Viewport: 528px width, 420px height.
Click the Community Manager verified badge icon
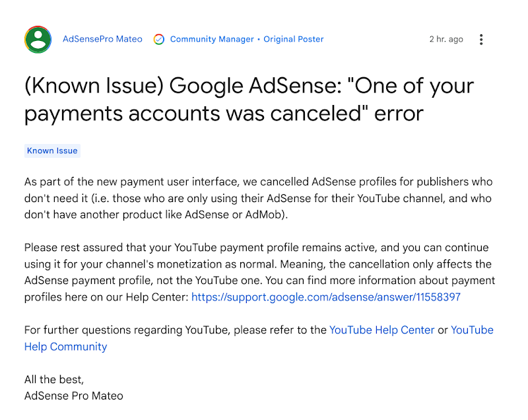click(x=159, y=40)
